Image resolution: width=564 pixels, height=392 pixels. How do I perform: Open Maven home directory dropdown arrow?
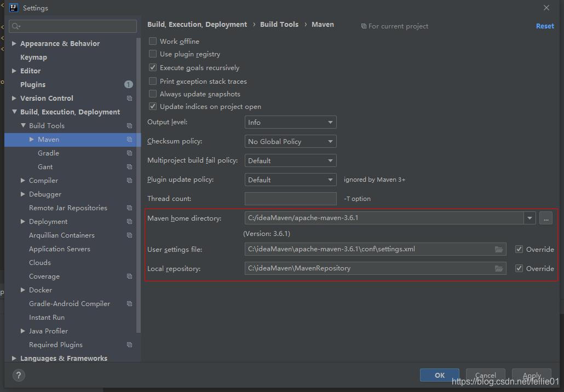pos(530,218)
